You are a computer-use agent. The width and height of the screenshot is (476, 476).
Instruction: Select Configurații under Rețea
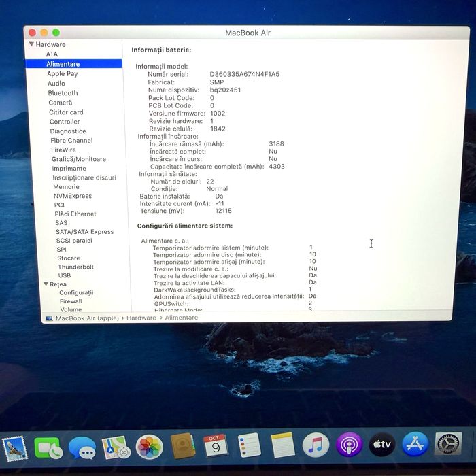76,292
